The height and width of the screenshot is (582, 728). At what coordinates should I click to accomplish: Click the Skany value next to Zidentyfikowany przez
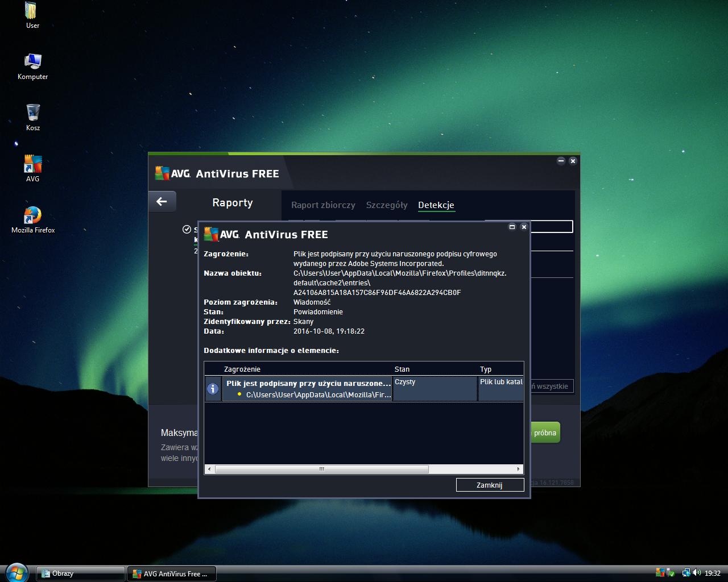pyautogui.click(x=303, y=321)
